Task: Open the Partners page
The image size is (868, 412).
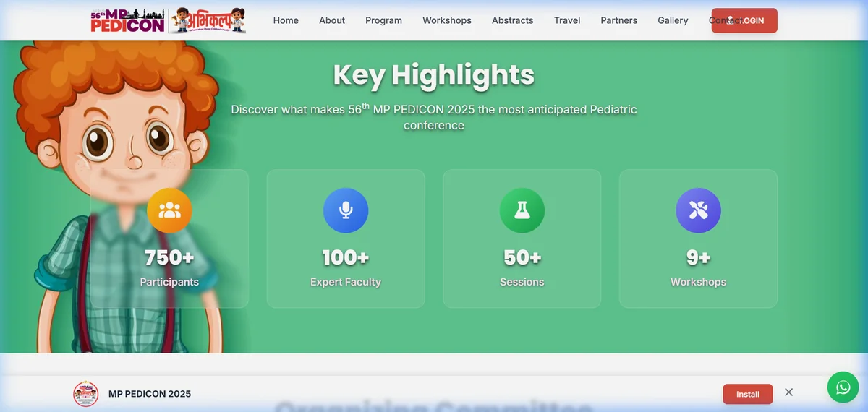Action: [x=619, y=20]
